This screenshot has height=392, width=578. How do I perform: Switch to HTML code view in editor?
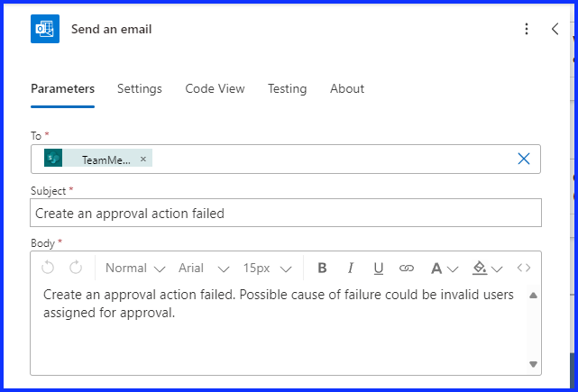point(523,268)
